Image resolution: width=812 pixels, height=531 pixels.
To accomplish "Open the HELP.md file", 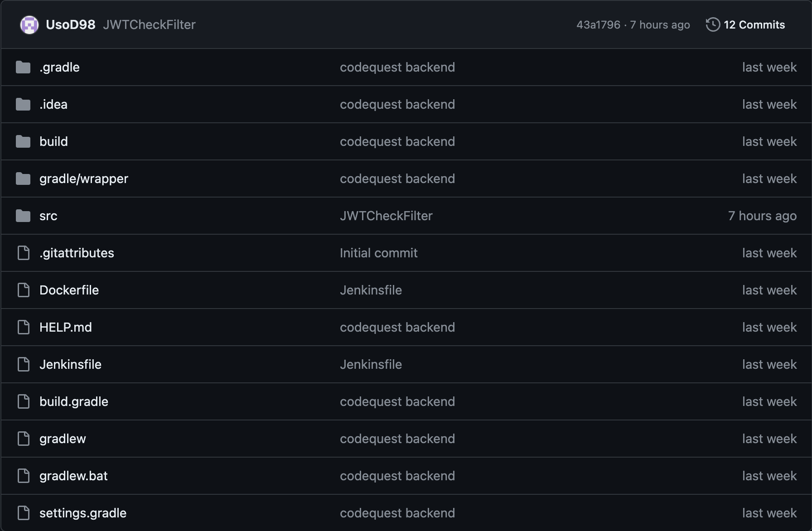I will click(66, 327).
